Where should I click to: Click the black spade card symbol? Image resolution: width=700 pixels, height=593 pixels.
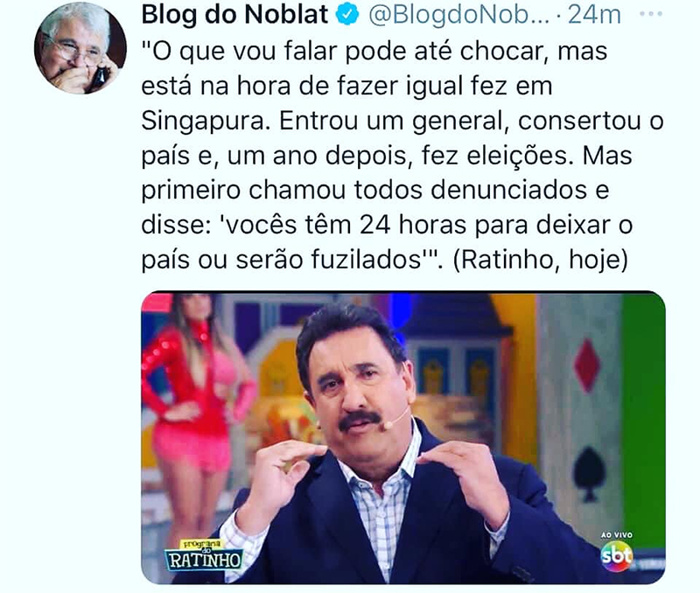(x=589, y=473)
